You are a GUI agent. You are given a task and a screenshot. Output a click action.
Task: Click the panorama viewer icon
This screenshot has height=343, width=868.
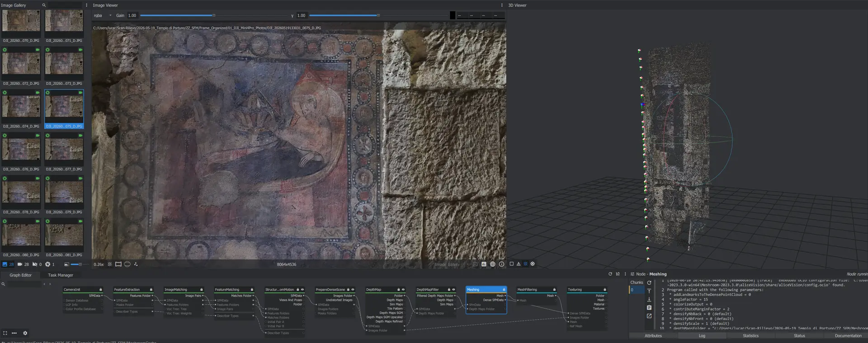pyautogui.click(x=127, y=264)
